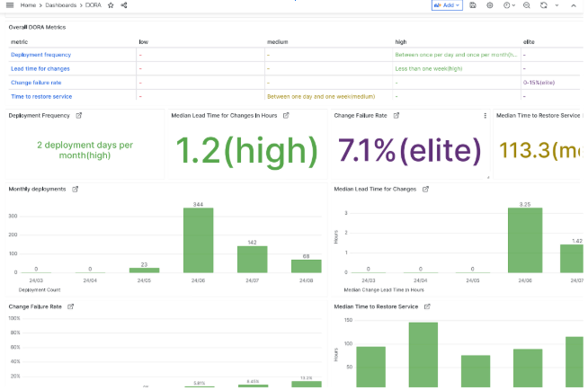Open the hamburger navigation menu

tap(10, 5)
